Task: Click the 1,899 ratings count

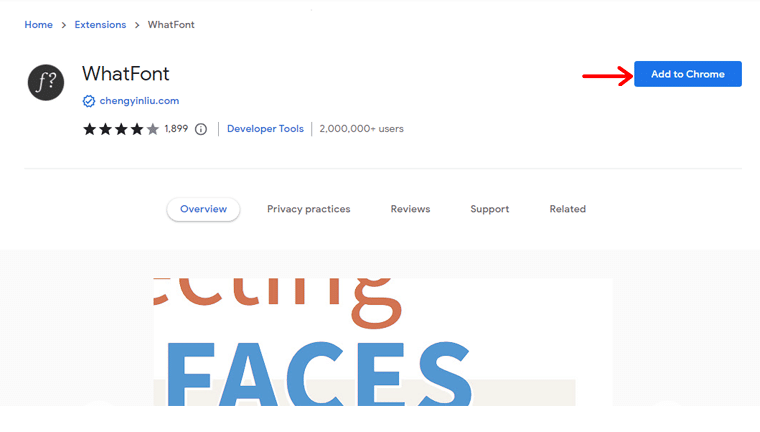Action: point(176,128)
